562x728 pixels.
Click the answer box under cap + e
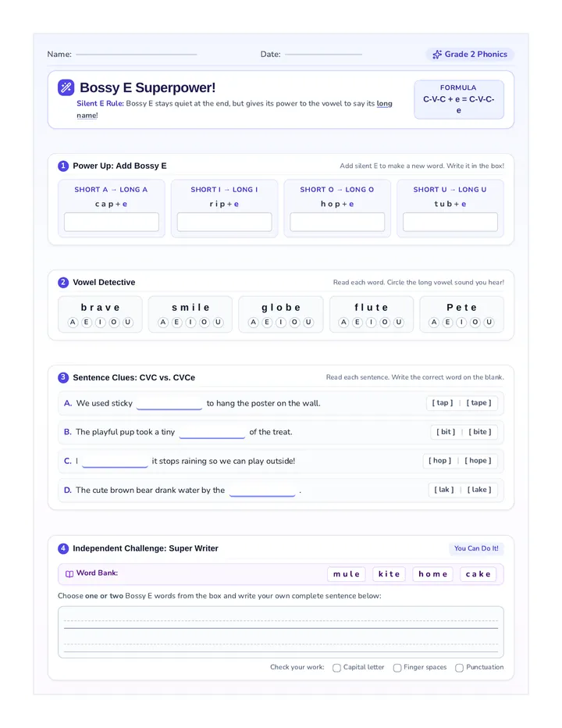112,222
